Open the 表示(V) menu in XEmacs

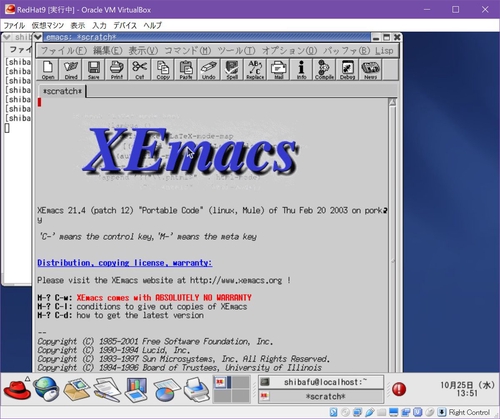143,51
